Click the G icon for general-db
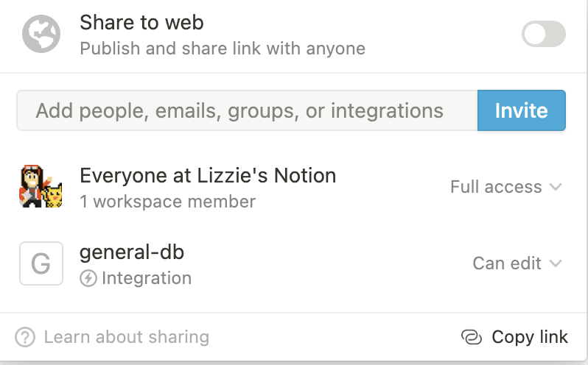Viewport: 588px width, 365px height. [x=41, y=263]
